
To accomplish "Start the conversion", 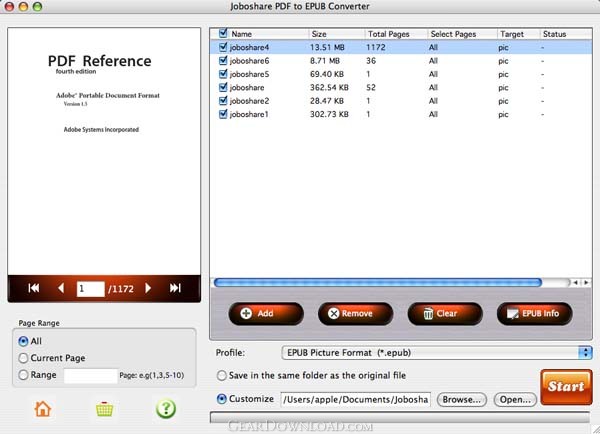I will 566,387.
